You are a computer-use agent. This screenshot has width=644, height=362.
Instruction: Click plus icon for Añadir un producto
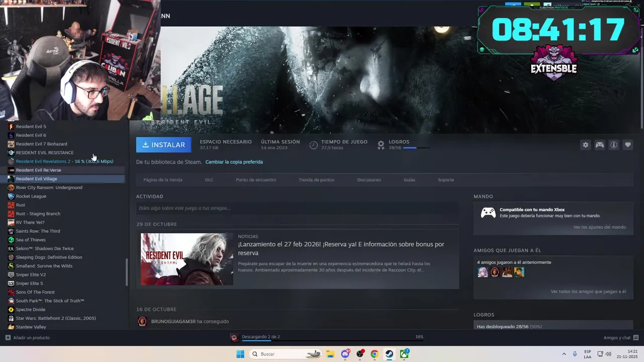(x=8, y=337)
